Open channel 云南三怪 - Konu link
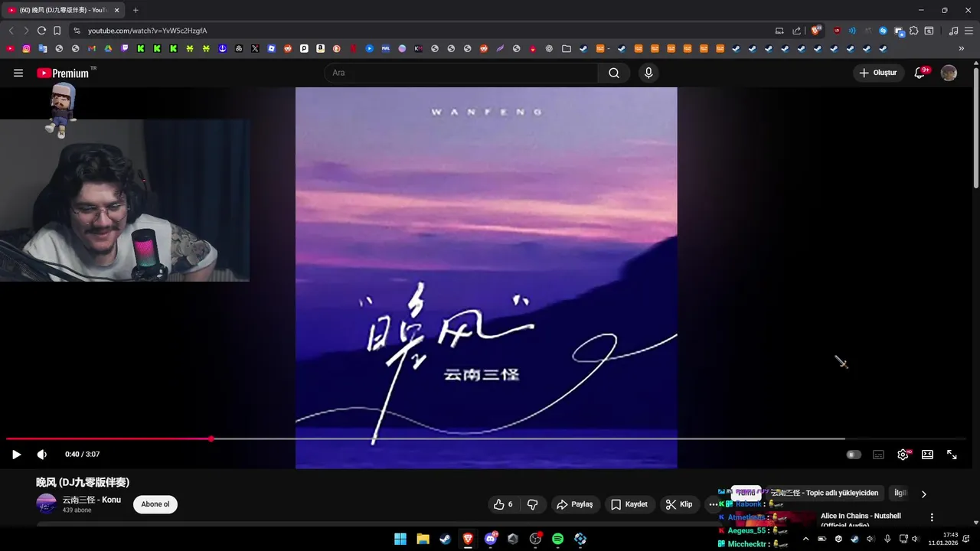 (x=92, y=500)
